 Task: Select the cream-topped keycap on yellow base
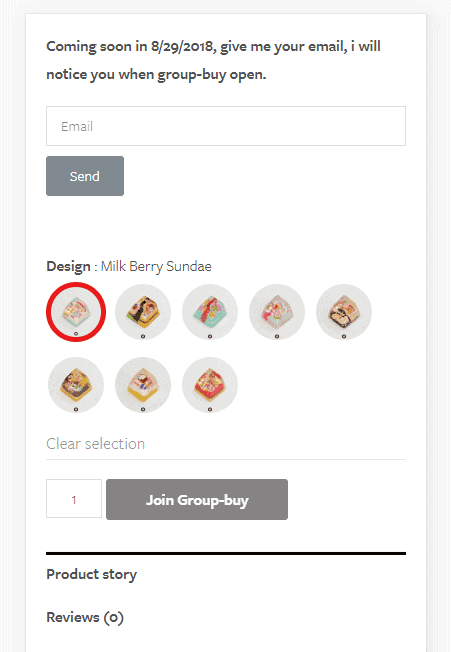tap(143, 385)
